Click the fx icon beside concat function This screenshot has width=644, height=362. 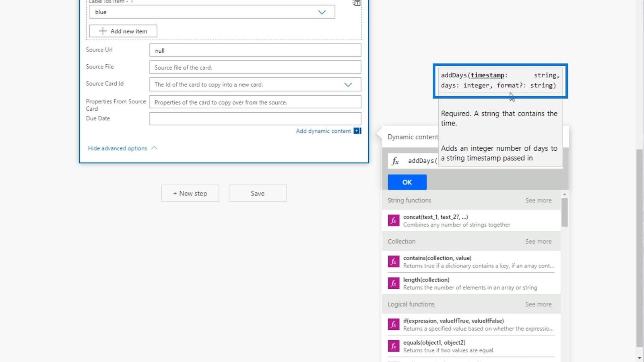coord(393,220)
